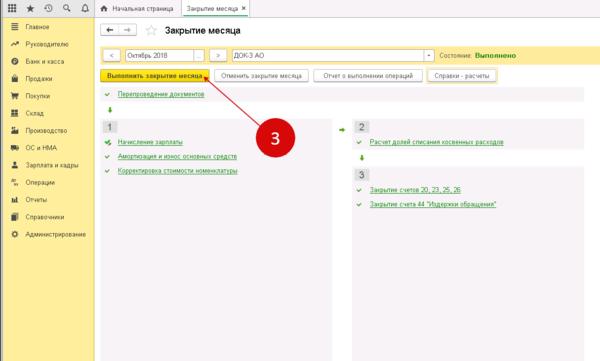Open the sections menu grid icon
Image resolution: width=600 pixels, height=361 pixels.
(x=12, y=8)
